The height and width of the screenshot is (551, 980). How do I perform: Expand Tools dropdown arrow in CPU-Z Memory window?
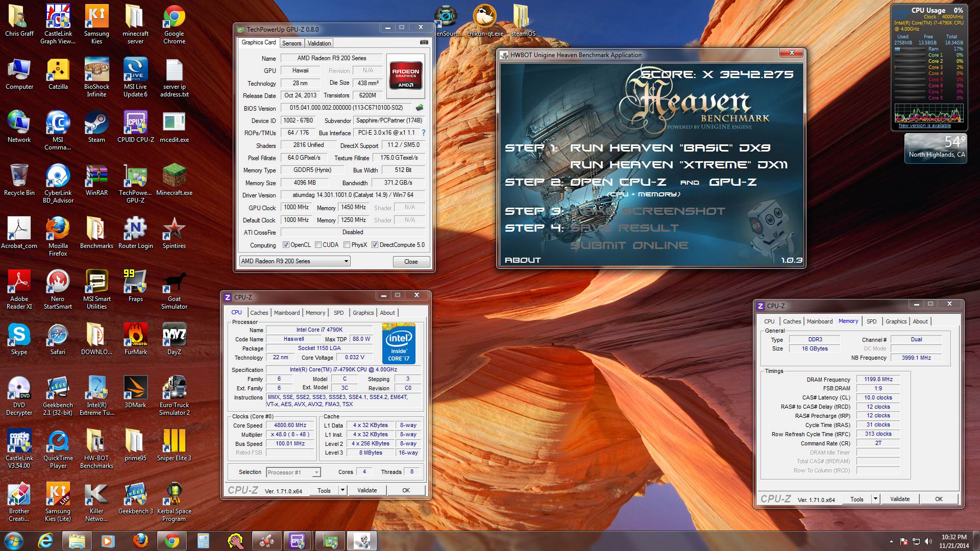pos(876,499)
